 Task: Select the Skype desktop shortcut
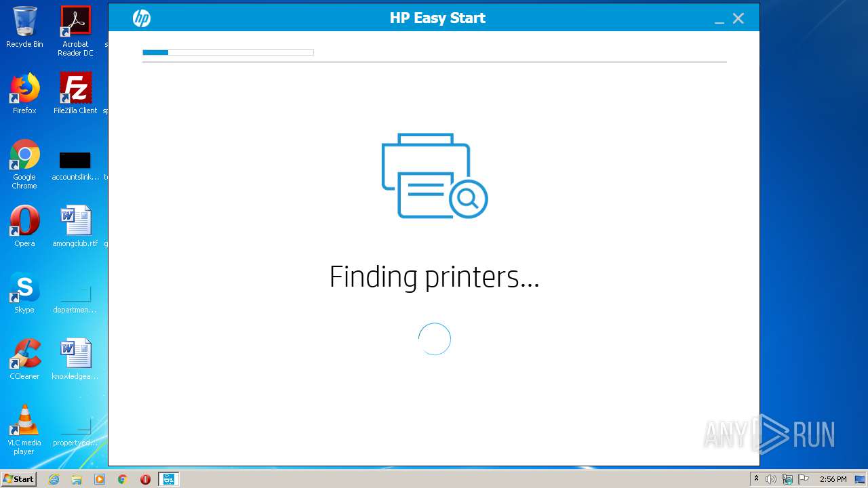tap(24, 293)
